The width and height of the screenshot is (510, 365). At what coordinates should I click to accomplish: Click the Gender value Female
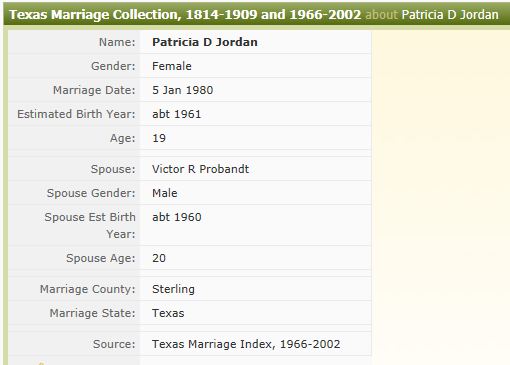point(172,66)
